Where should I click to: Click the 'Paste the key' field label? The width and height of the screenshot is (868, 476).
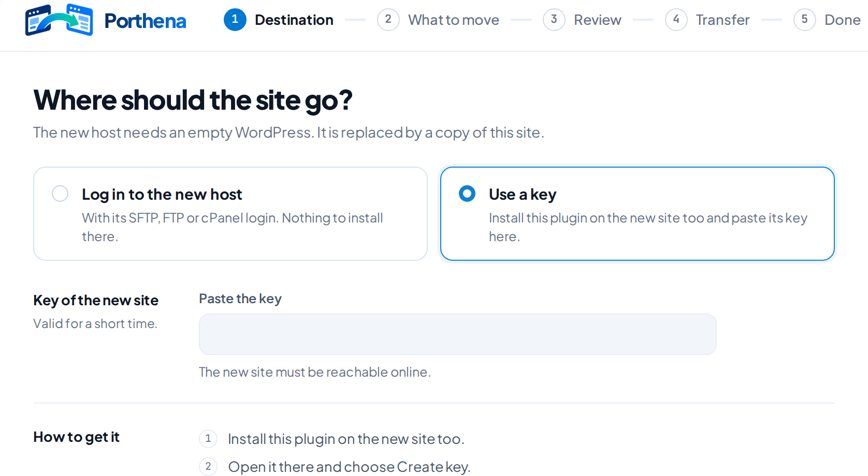click(x=240, y=299)
